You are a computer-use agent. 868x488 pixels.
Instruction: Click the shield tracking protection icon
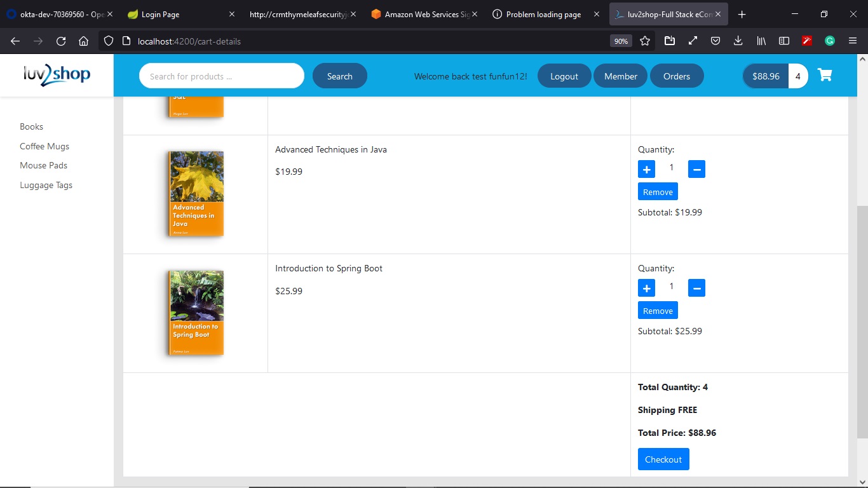tap(109, 41)
